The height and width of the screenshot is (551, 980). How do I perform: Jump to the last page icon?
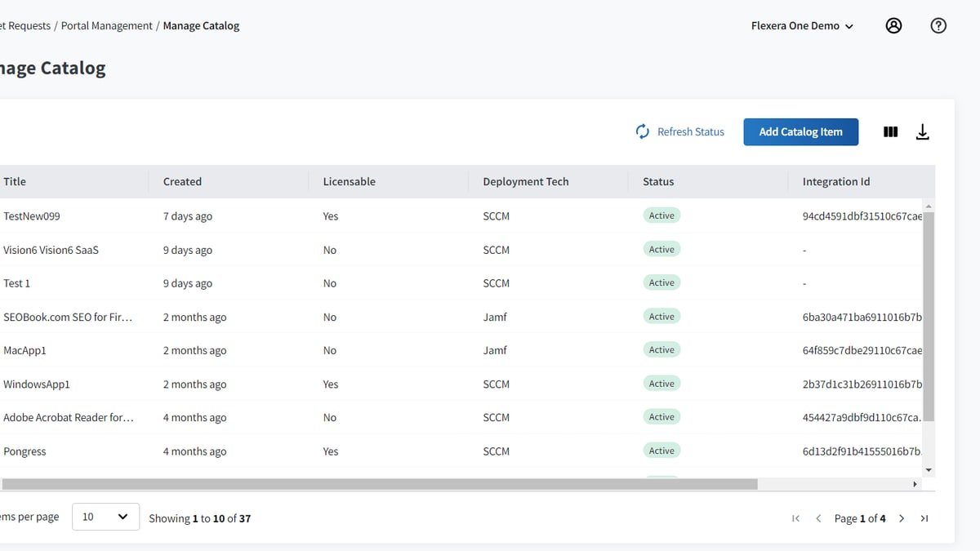pos(924,518)
